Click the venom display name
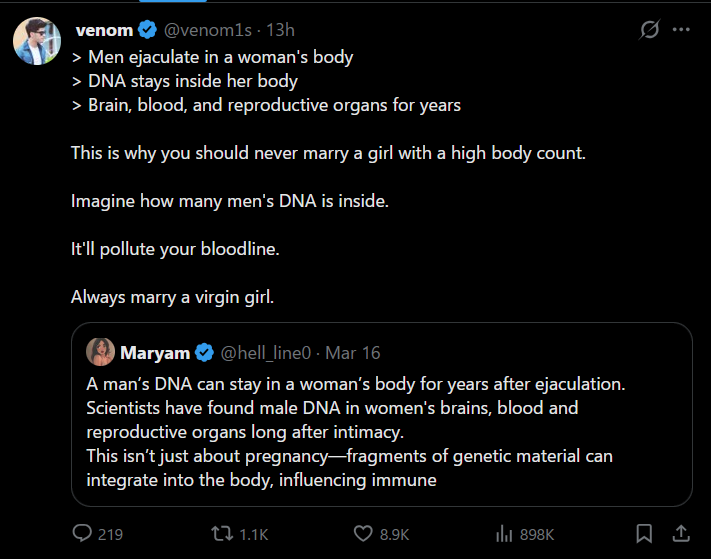This screenshot has width=711, height=559. coord(104,30)
